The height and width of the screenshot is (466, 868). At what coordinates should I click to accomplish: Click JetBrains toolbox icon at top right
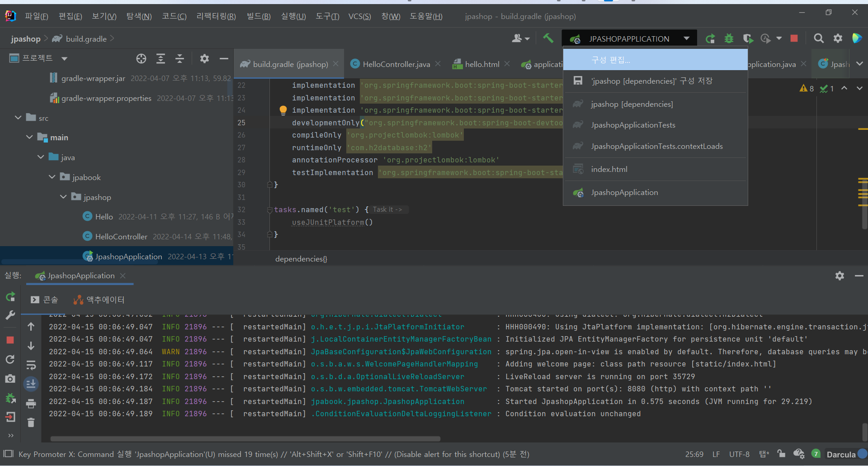pyautogui.click(x=857, y=38)
